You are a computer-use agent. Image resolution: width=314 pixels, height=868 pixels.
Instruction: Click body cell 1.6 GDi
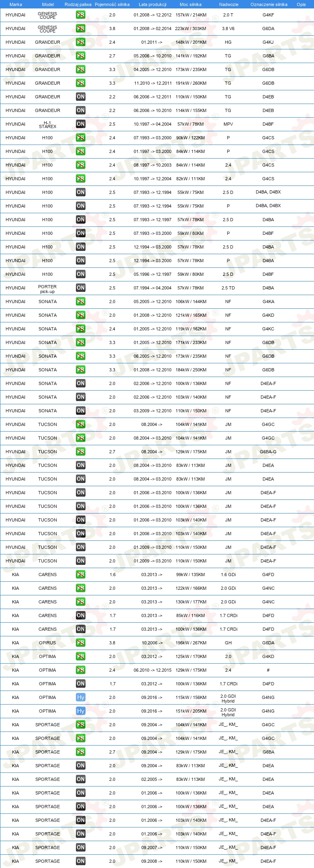tap(228, 575)
